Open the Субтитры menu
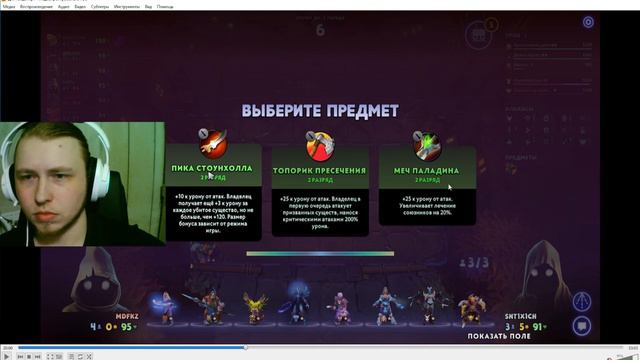The image size is (640, 360). [x=100, y=7]
